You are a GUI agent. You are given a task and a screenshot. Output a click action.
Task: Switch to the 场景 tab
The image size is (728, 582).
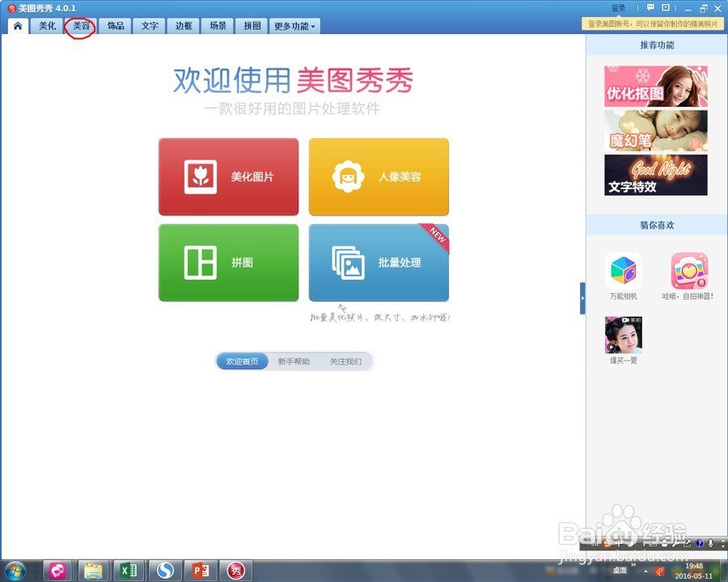point(218,26)
